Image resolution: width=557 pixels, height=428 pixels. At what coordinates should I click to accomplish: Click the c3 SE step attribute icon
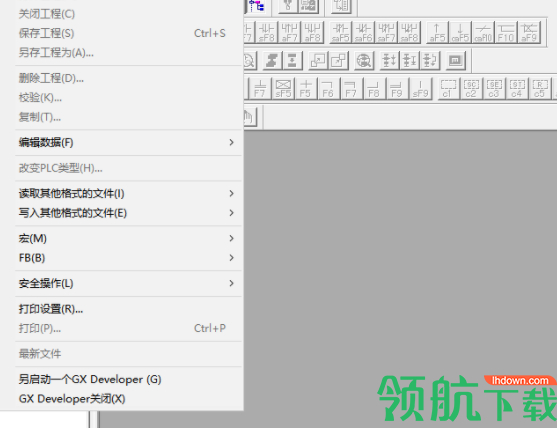click(494, 88)
